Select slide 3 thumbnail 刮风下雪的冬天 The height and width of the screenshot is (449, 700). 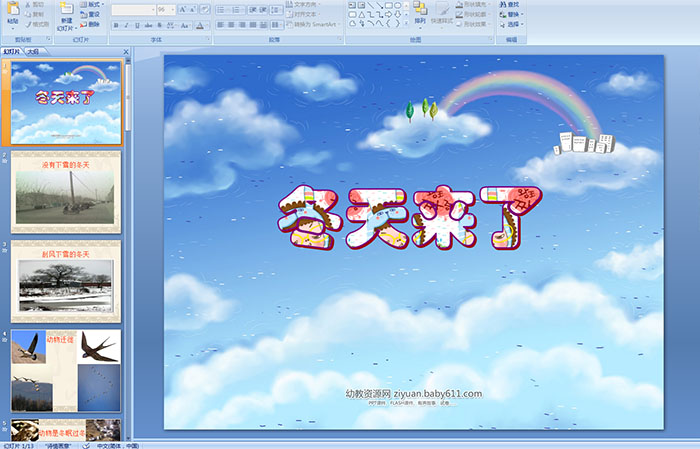(x=66, y=281)
